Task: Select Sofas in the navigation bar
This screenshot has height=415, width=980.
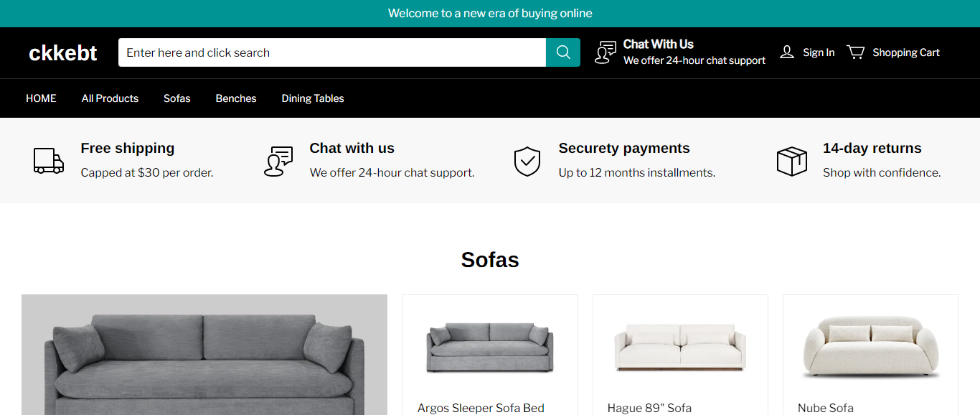Action: (x=176, y=98)
